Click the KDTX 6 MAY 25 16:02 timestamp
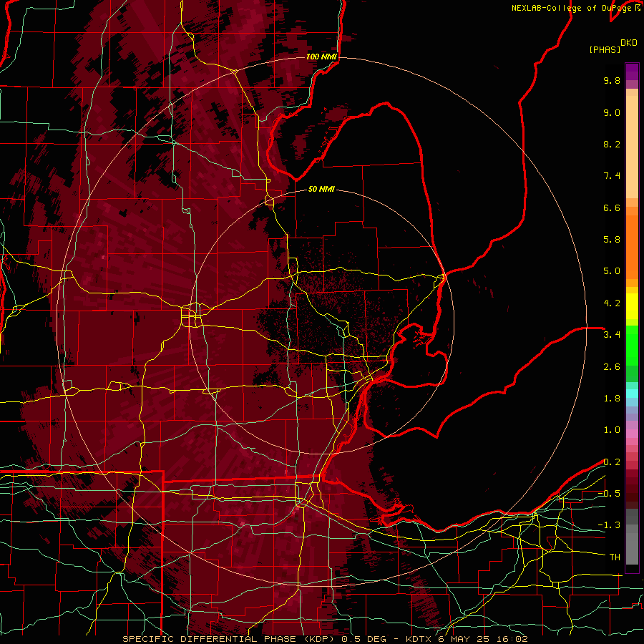 pos(467,639)
